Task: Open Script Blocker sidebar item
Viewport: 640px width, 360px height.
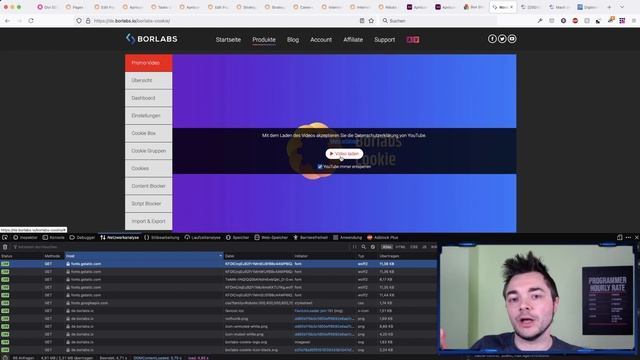Action: click(149, 203)
